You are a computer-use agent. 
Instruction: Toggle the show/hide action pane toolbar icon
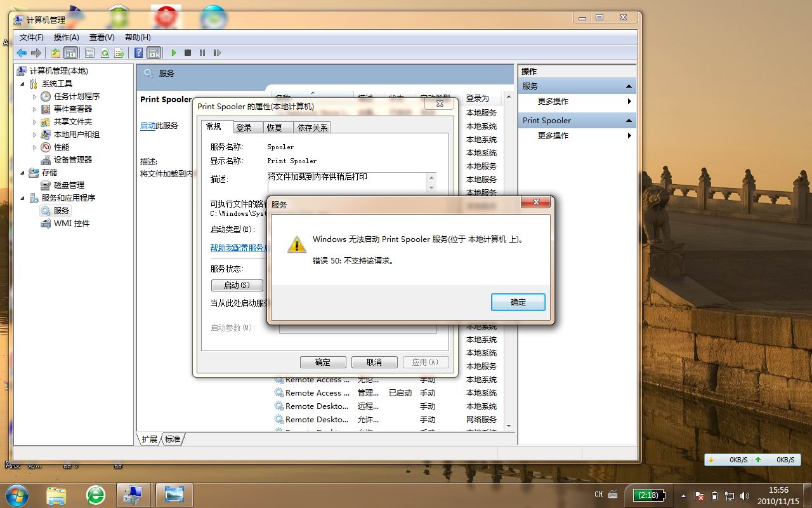pyautogui.click(x=154, y=53)
